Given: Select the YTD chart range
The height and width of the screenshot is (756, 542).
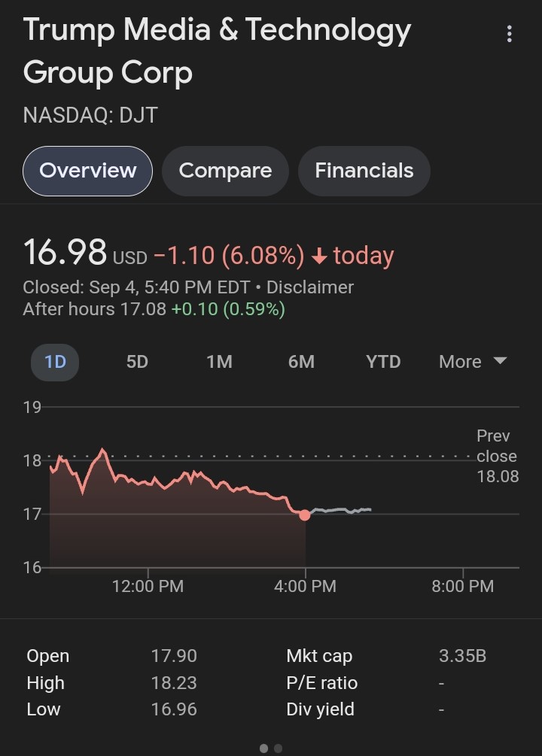Looking at the screenshot, I should pos(383,362).
